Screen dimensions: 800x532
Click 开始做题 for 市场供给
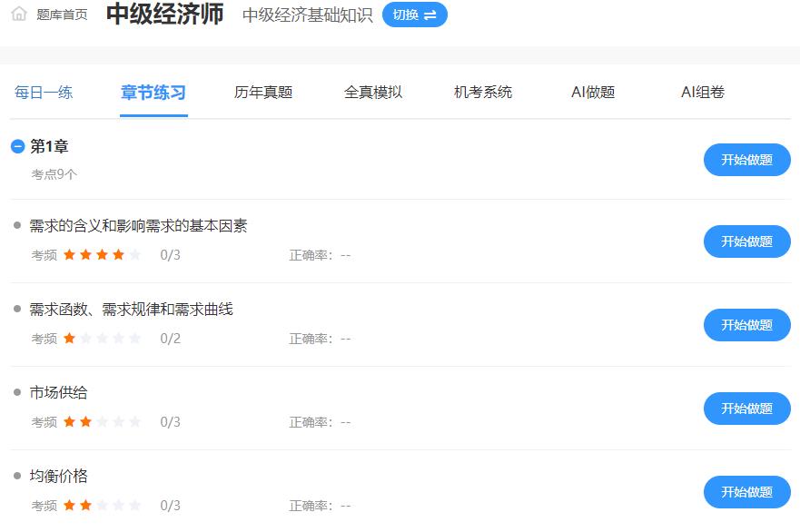coord(746,409)
